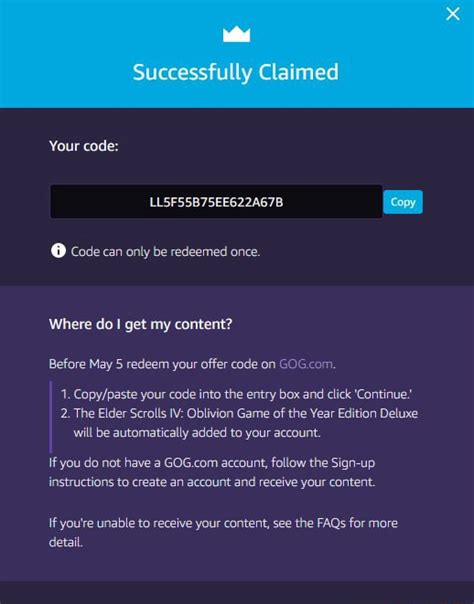Open the GOG.com link
The width and height of the screenshot is (474, 604).
(x=306, y=364)
